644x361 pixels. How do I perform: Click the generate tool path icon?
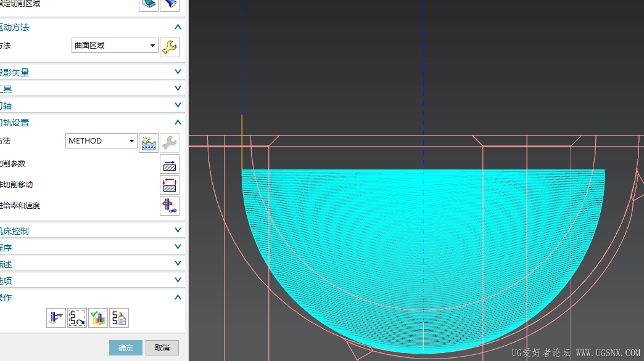[x=56, y=318]
